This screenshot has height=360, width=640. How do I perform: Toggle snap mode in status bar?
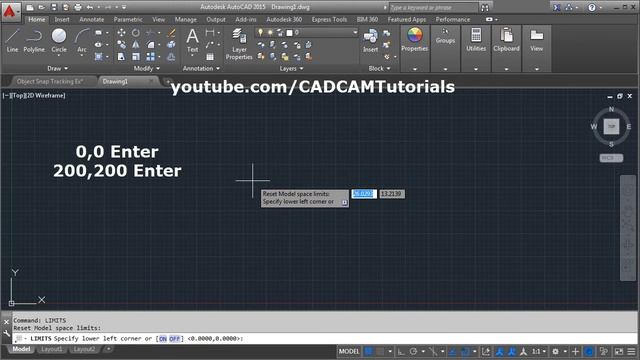(380, 351)
